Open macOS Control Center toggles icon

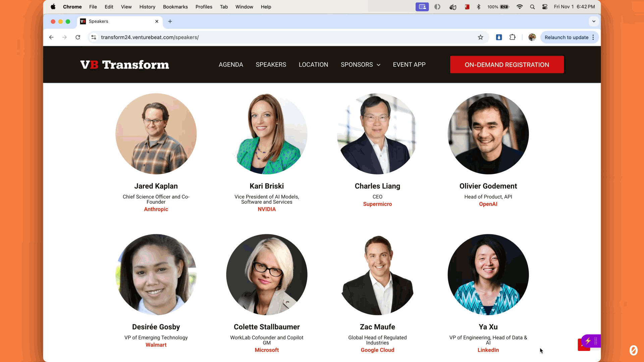tap(545, 7)
